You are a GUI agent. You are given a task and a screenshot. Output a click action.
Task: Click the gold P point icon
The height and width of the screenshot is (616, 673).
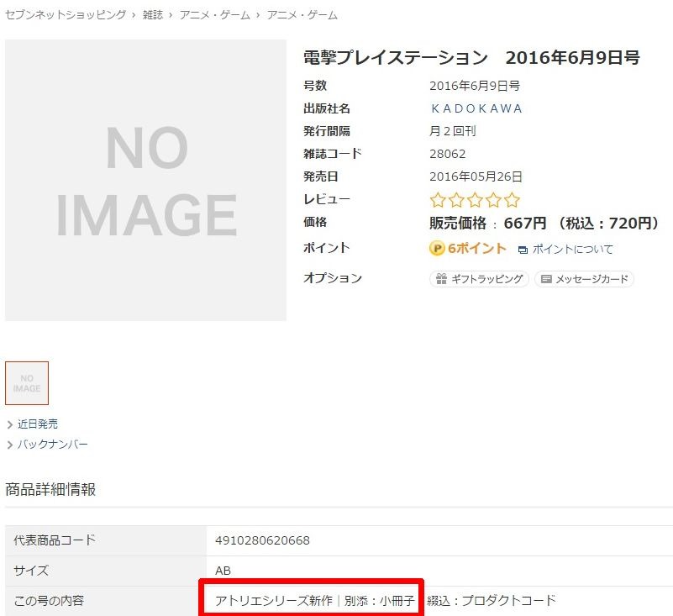pyautogui.click(x=437, y=249)
